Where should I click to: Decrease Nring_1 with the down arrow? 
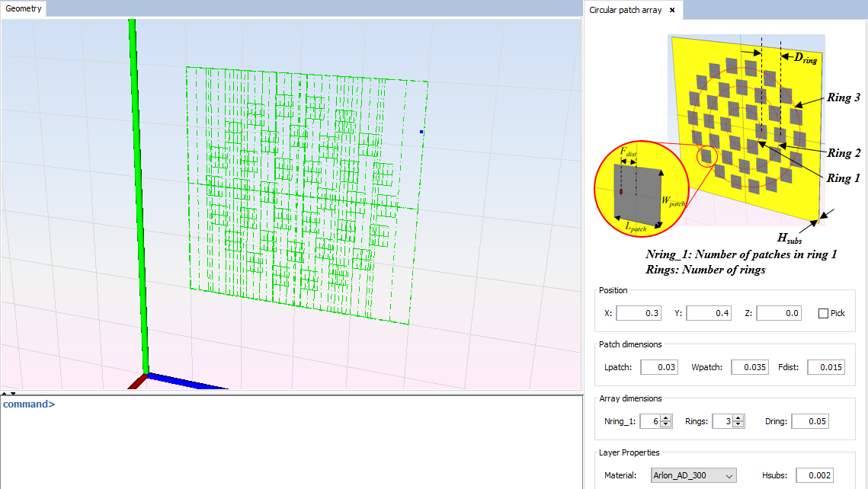(x=665, y=425)
